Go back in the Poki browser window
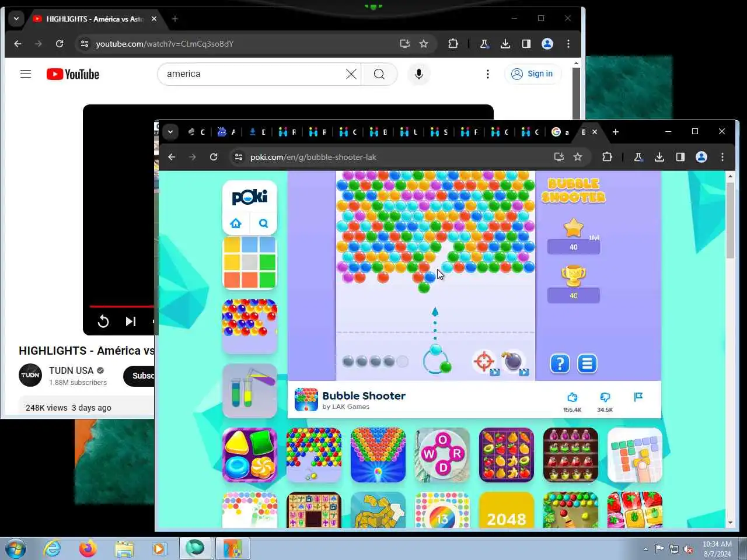The image size is (747, 560). point(172,157)
